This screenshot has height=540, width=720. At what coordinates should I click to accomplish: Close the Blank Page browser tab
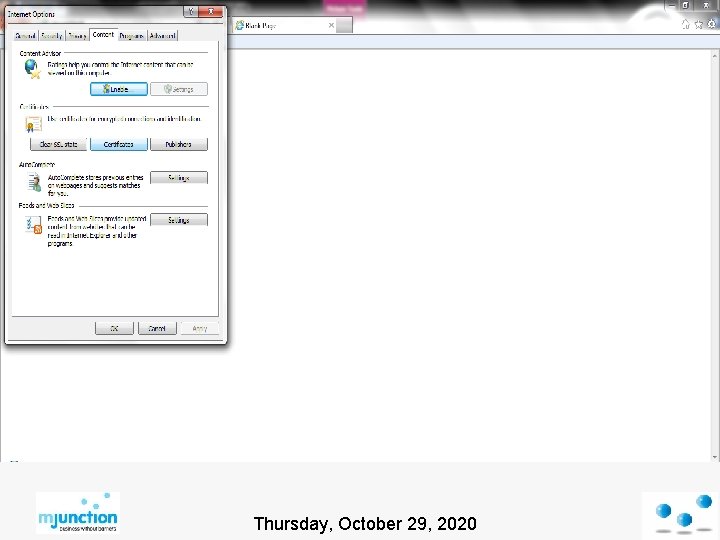tap(331, 26)
